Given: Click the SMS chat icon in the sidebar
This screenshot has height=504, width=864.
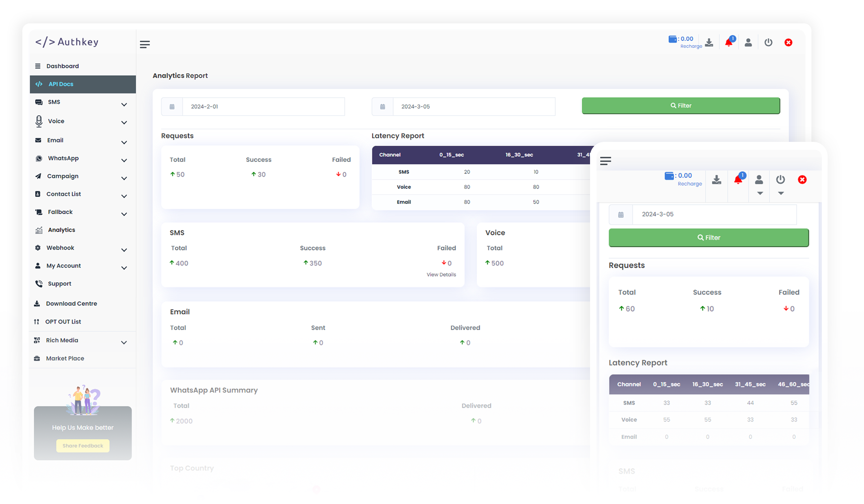Looking at the screenshot, I should coord(39,102).
